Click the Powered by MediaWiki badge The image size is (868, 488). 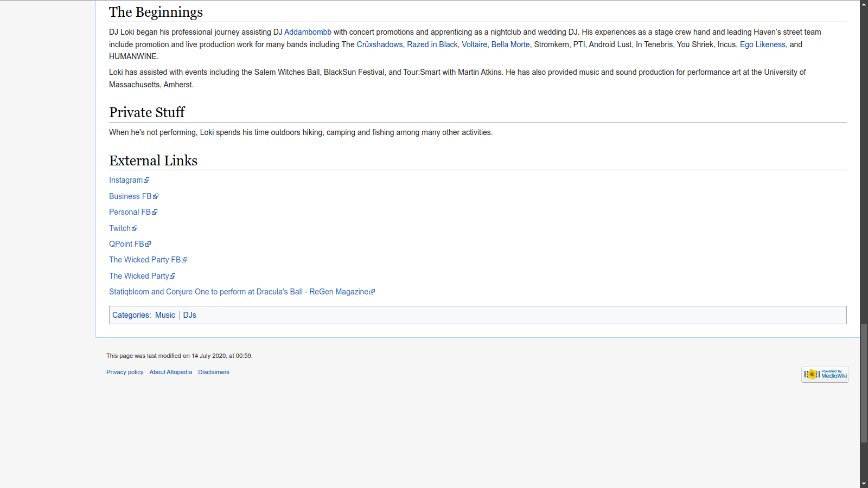[x=825, y=374]
